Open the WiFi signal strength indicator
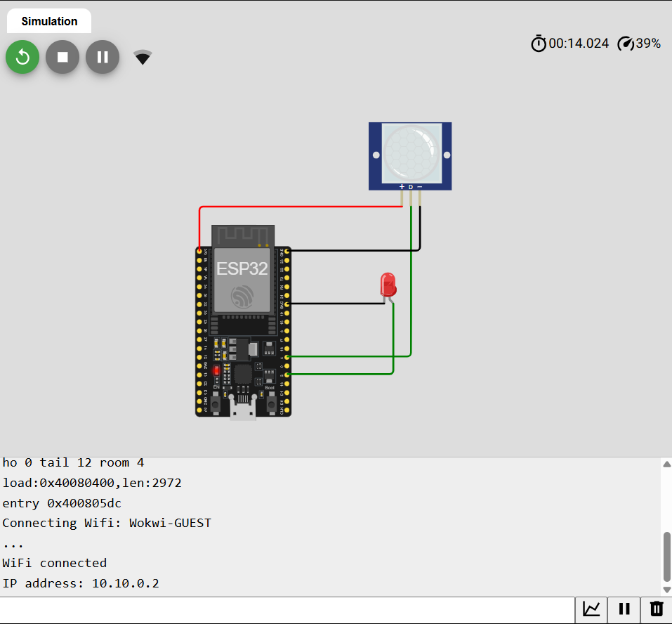 point(142,57)
